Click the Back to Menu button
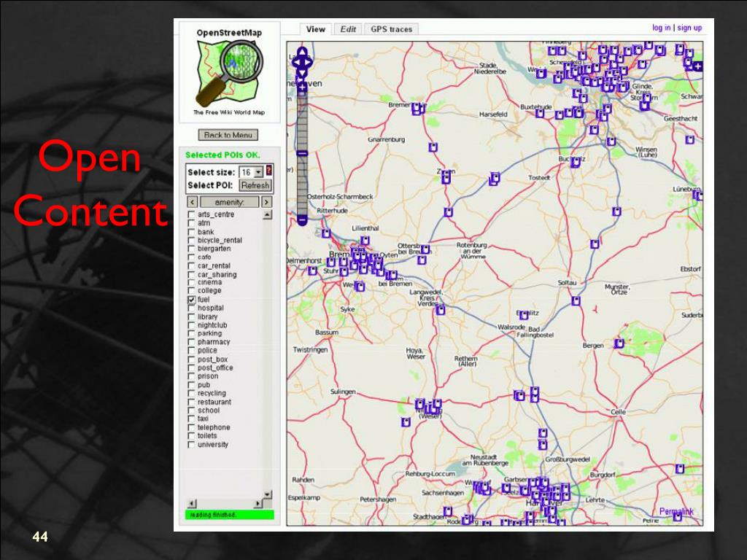747x560 pixels. pyautogui.click(x=228, y=135)
